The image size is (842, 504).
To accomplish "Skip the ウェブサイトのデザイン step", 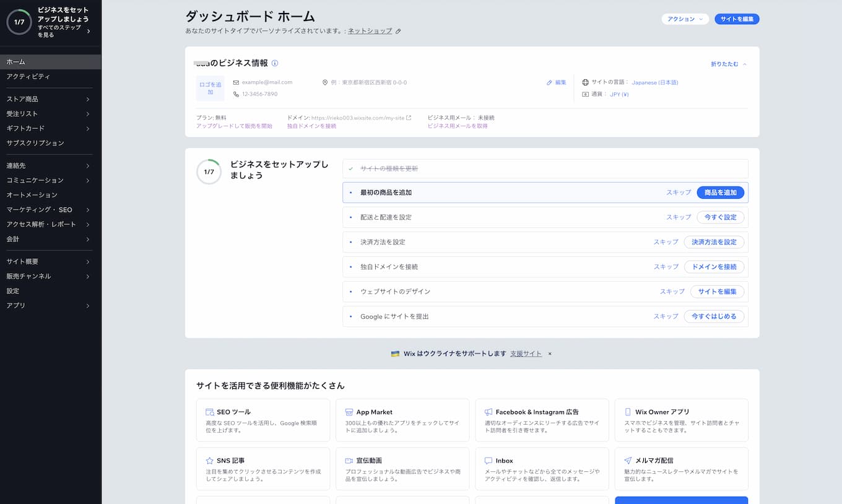I will (672, 292).
